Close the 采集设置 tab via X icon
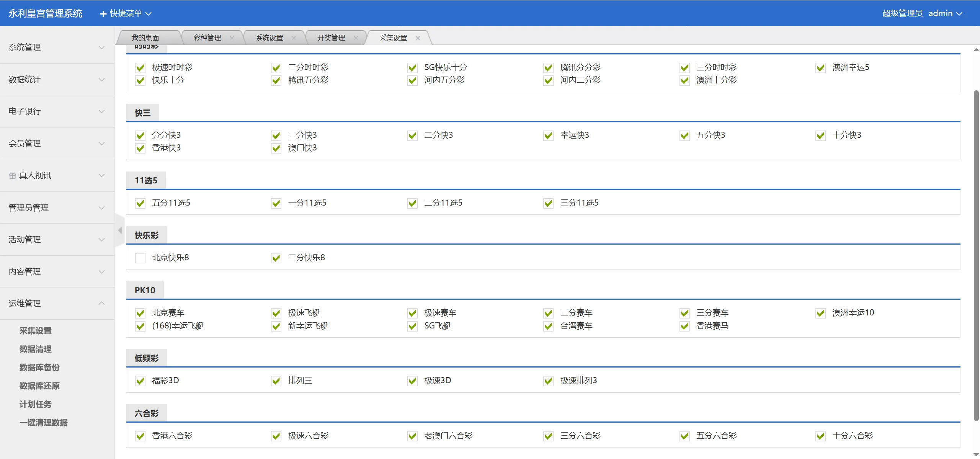This screenshot has width=980, height=459. tap(418, 38)
